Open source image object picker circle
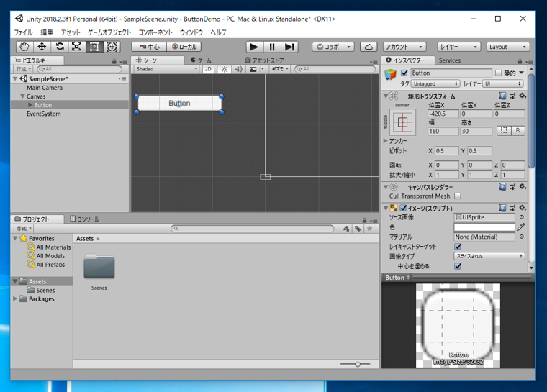 (x=522, y=217)
